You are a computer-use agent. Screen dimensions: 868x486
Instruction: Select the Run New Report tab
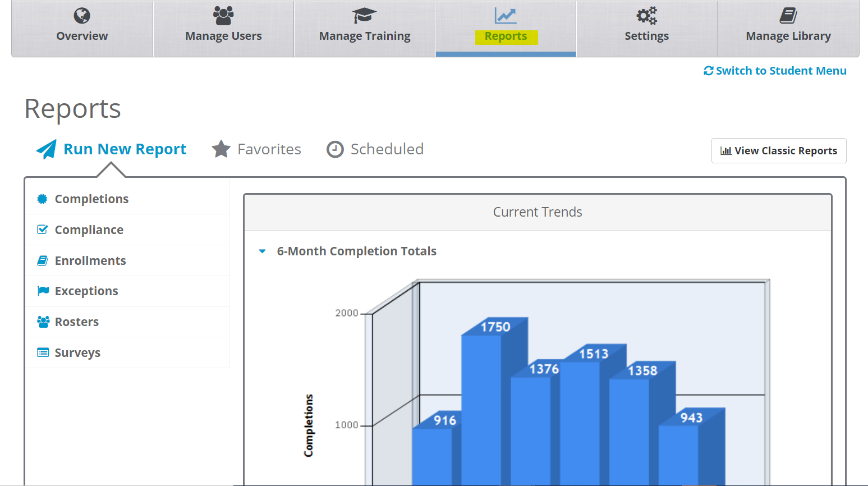coord(111,149)
